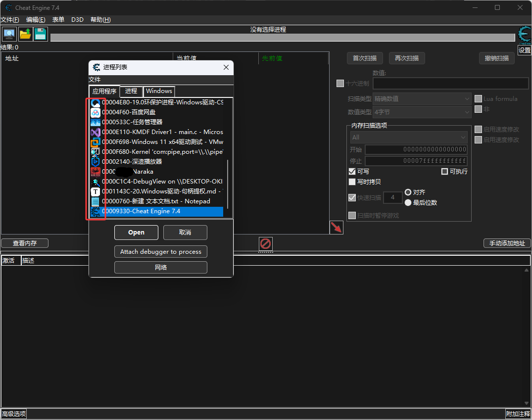Click the 撤销扫描 undo scan button
The image size is (532, 420).
coord(497,58)
